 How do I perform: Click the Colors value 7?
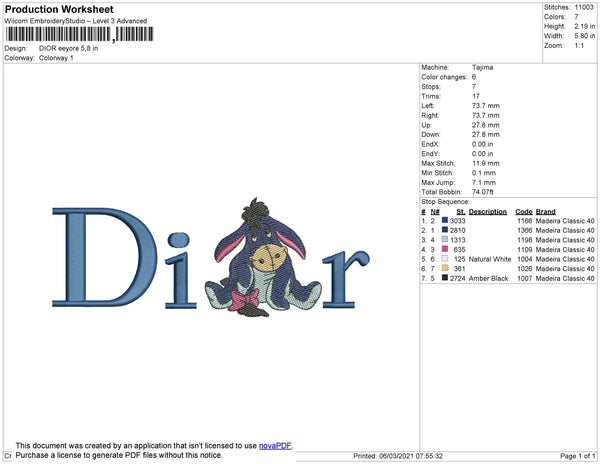[576, 17]
